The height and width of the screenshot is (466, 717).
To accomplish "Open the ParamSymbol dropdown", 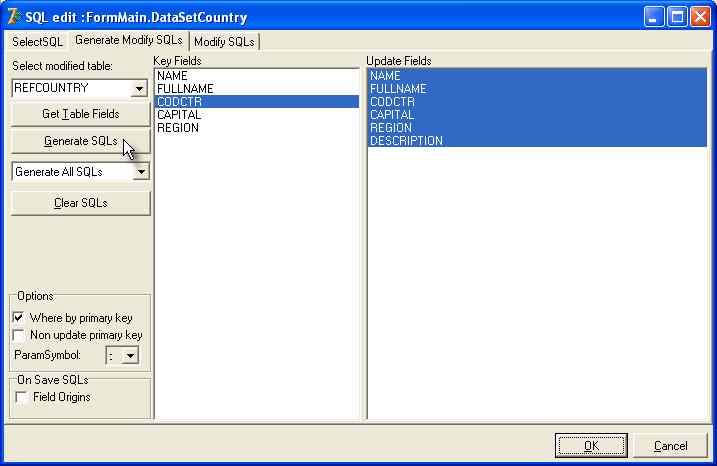I will 130,355.
